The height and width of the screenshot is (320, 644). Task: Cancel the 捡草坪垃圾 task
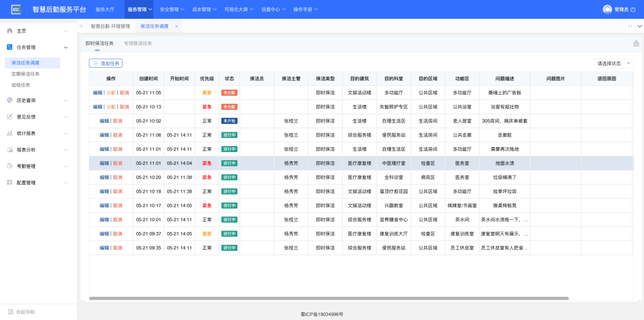click(x=117, y=191)
